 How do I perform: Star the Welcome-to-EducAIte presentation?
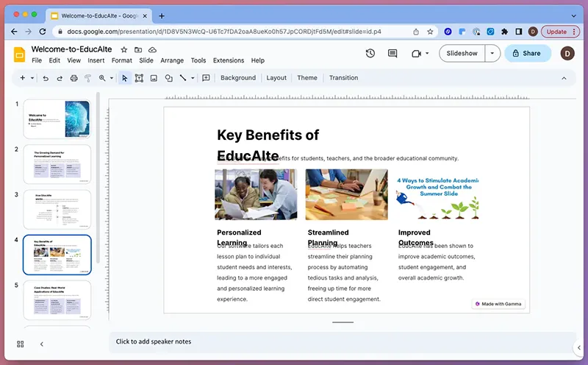pyautogui.click(x=124, y=49)
